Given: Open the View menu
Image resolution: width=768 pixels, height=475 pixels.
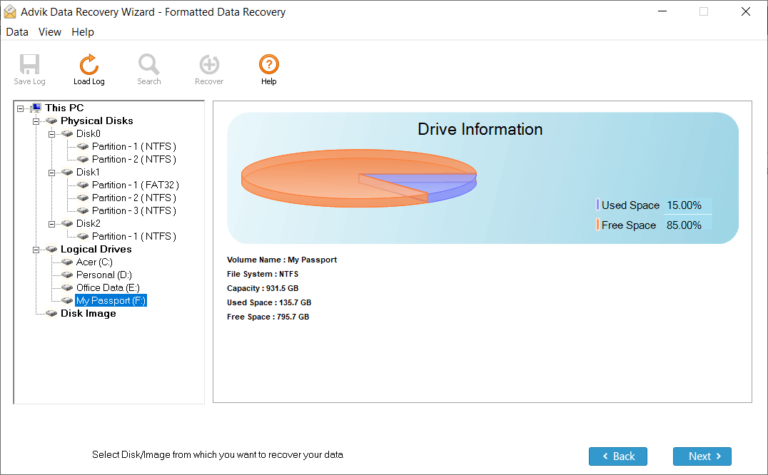Looking at the screenshot, I should [x=50, y=32].
